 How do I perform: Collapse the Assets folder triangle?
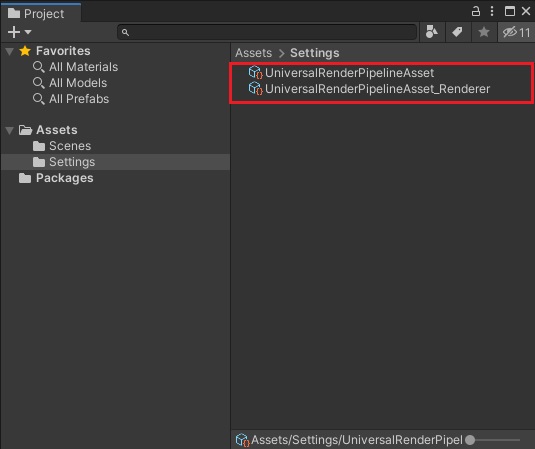10,130
